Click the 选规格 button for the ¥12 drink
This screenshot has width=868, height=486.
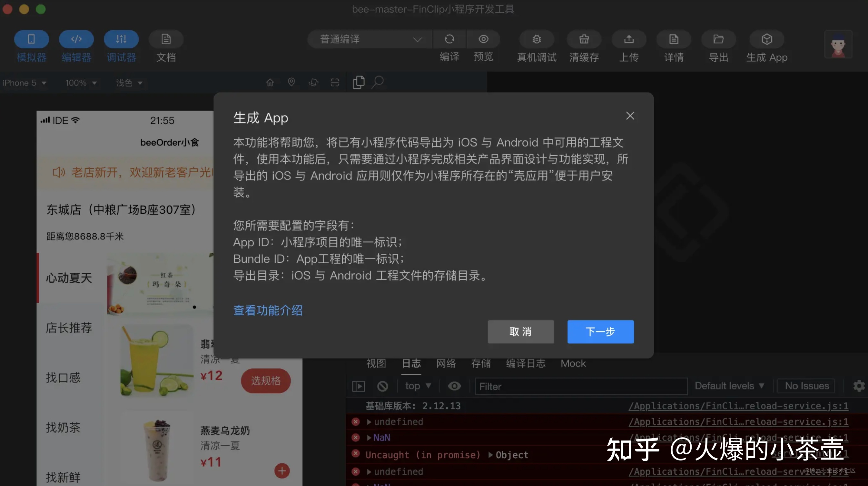click(266, 381)
